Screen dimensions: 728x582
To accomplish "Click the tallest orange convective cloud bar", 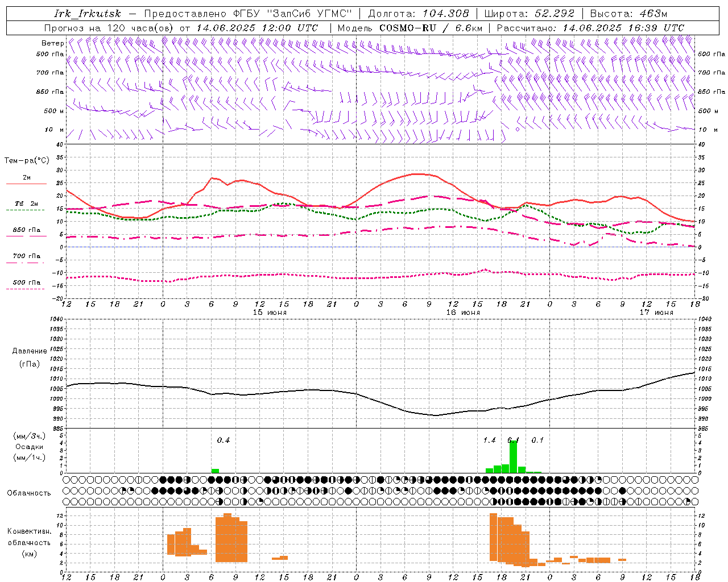I will [x=227, y=538].
